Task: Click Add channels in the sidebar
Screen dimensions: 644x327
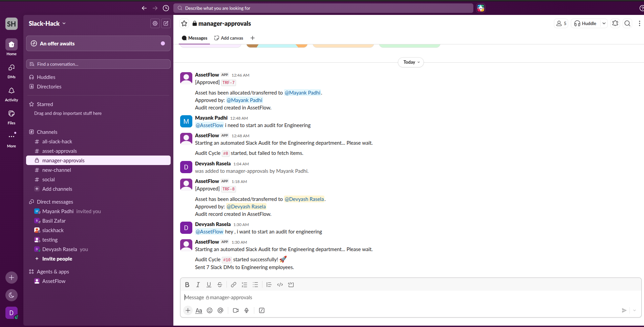Action: (98, 189)
